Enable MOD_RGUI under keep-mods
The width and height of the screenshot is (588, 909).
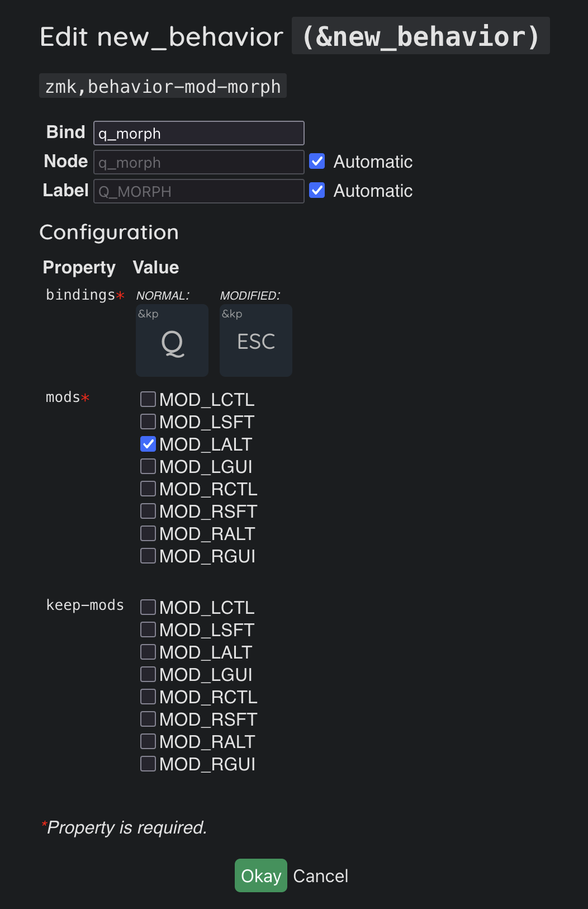pyautogui.click(x=148, y=764)
